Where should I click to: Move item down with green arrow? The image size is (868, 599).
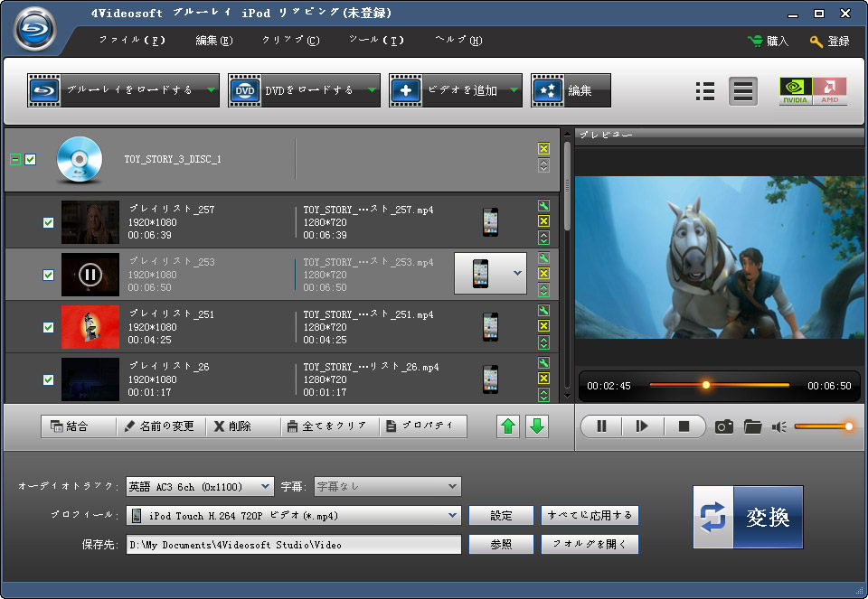(x=537, y=426)
